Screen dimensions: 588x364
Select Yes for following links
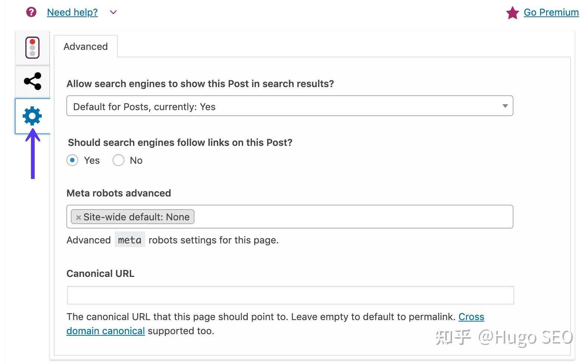click(73, 160)
